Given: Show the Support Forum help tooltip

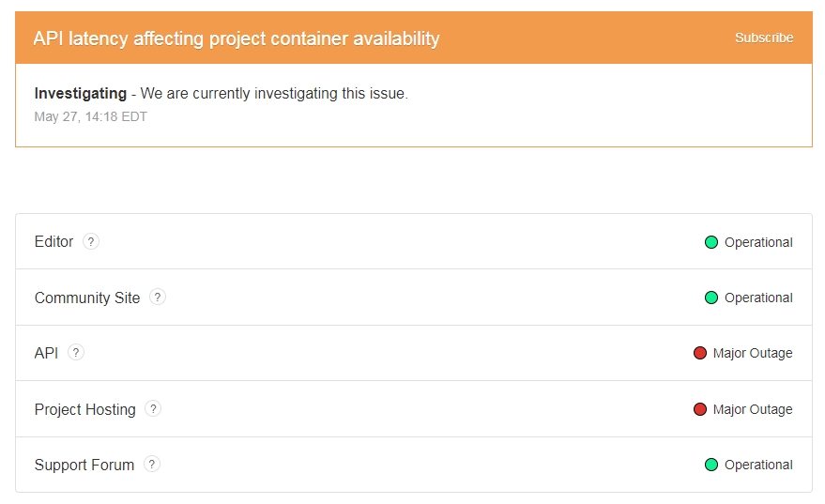Looking at the screenshot, I should tap(152, 465).
